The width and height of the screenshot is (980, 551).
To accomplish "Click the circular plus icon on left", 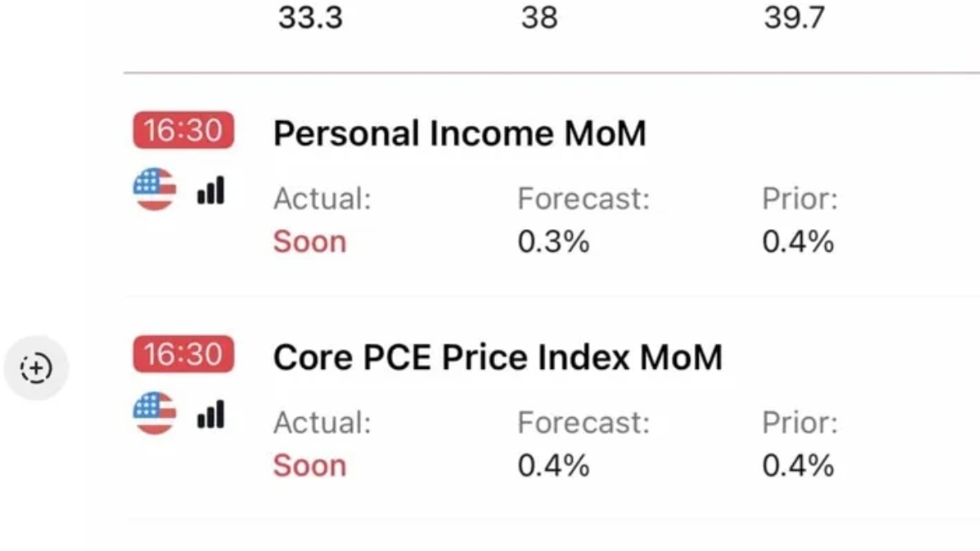I will tap(36, 367).
